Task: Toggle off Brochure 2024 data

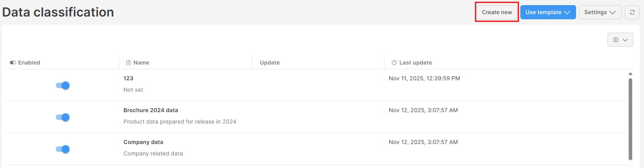Action: [63, 117]
